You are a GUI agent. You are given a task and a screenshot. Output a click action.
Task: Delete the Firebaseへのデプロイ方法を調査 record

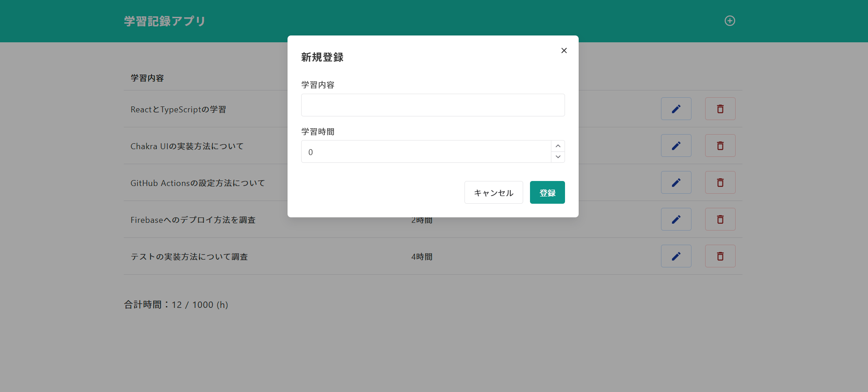click(720, 219)
